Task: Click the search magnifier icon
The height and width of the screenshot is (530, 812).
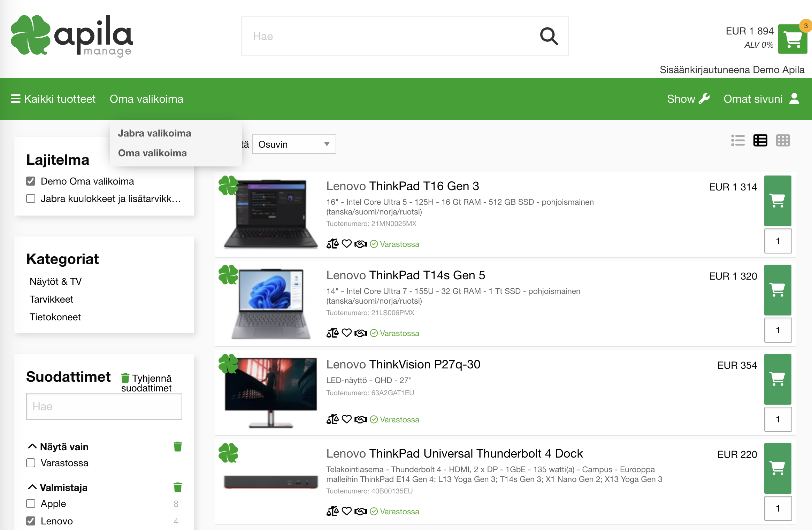Action: 549,36
